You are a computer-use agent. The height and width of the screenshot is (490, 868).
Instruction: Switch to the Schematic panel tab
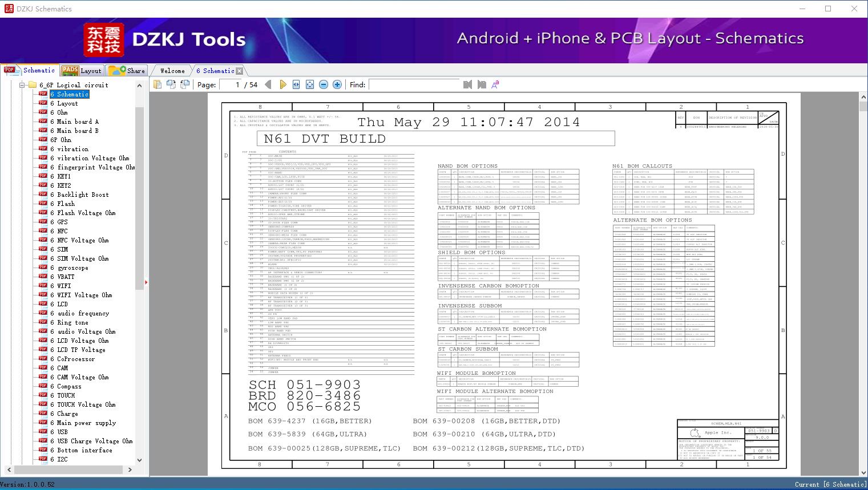pyautogui.click(x=30, y=70)
